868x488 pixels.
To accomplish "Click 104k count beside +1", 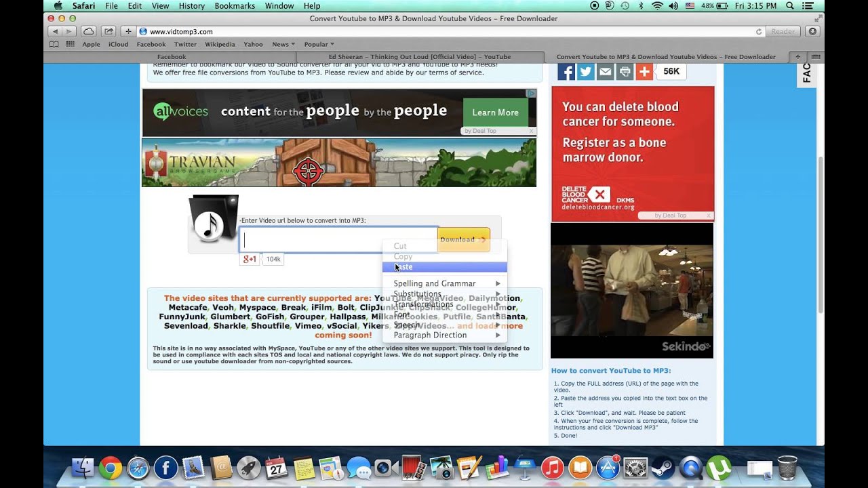I will [x=273, y=259].
